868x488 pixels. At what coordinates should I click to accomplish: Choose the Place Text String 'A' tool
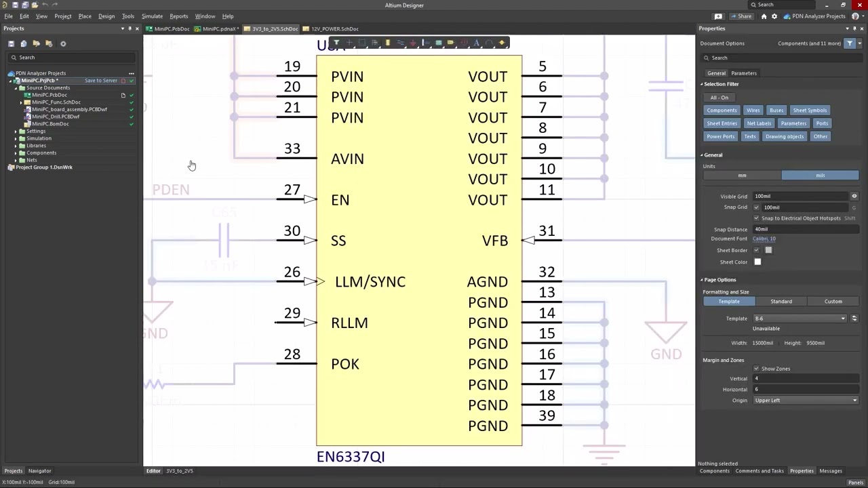tap(477, 43)
